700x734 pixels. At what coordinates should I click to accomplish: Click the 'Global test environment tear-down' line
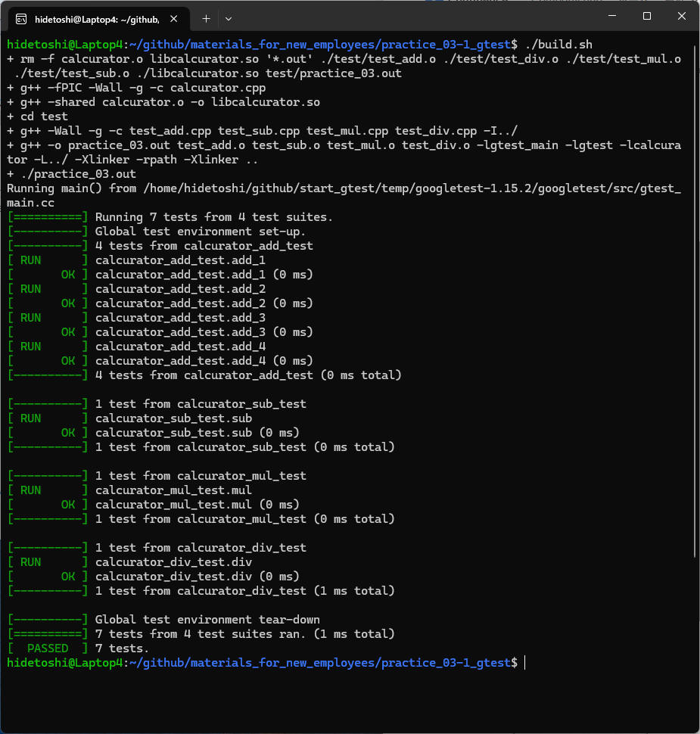207,620
